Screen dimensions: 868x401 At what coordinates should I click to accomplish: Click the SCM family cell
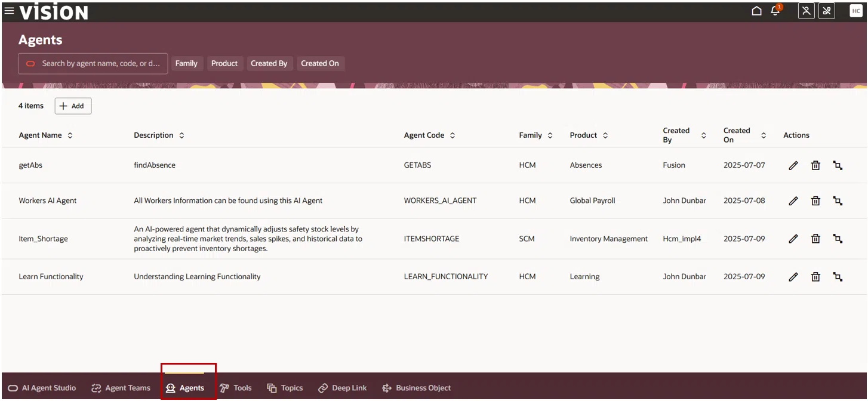click(x=527, y=239)
